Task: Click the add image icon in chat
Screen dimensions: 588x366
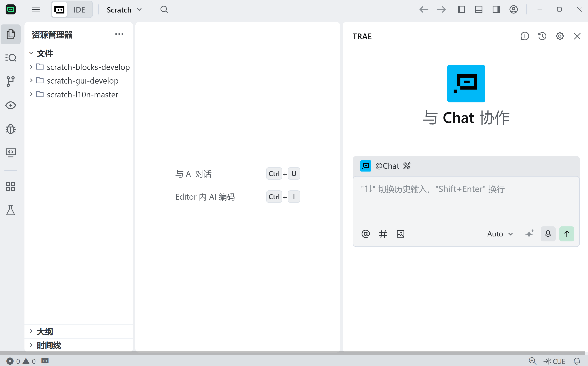Action: [400, 234]
